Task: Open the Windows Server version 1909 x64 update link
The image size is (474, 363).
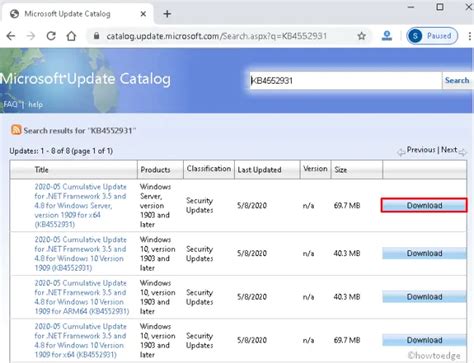Action: 80,205
